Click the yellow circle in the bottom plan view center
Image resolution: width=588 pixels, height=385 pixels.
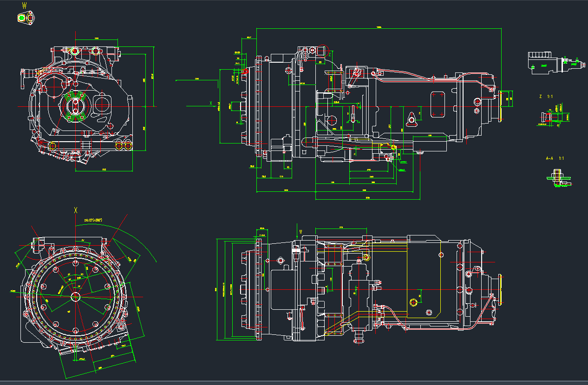pos(413,303)
